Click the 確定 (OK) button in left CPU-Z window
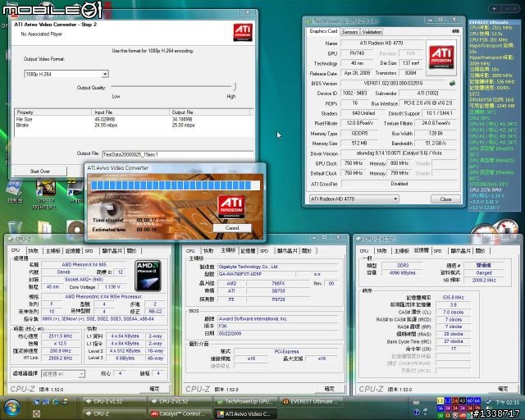 (154, 389)
